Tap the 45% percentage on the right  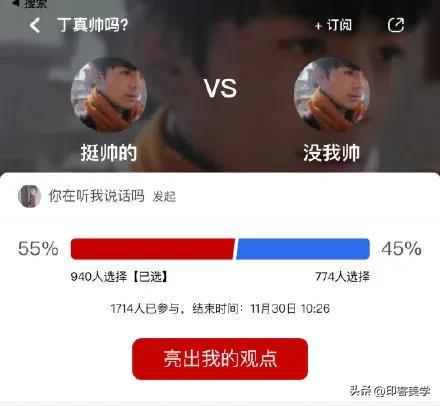coord(402,249)
